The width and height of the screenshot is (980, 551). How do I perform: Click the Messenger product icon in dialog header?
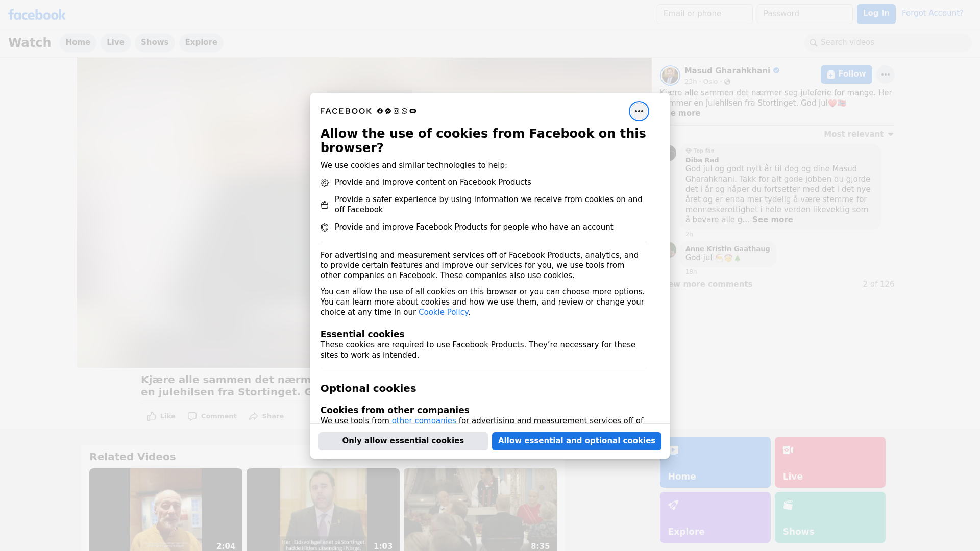(x=388, y=111)
